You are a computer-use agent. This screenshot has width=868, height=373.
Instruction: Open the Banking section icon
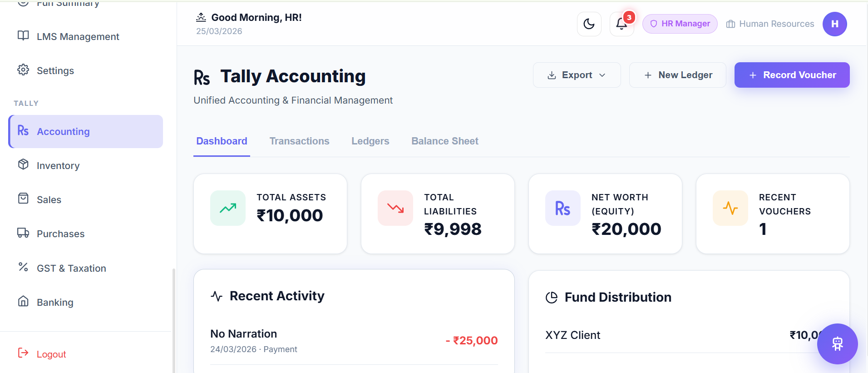[x=23, y=302]
